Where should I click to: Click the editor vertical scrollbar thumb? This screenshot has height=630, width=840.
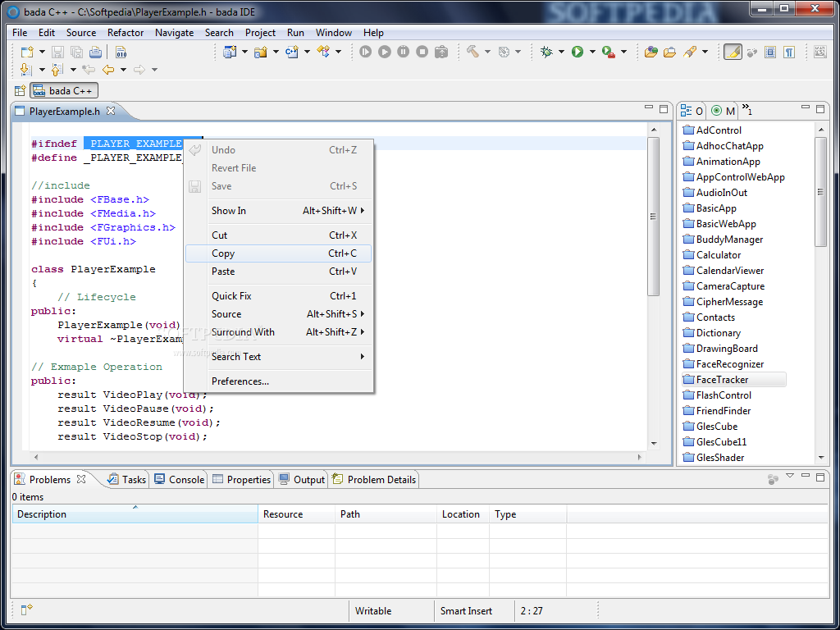coord(653,217)
